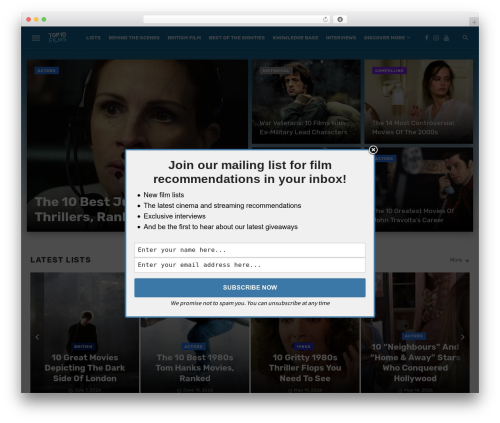
Task: Open the hamburger menu icon
Action: pyautogui.click(x=36, y=38)
